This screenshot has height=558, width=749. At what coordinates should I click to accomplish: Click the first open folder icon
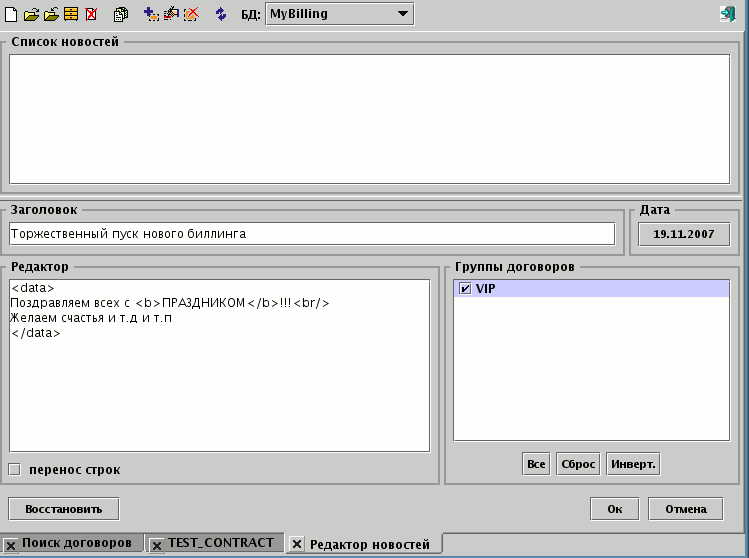pos(31,14)
